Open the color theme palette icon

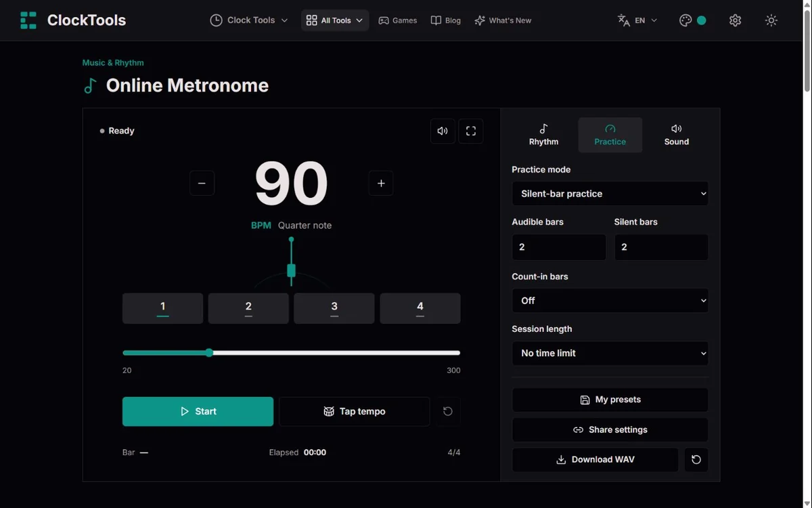coord(692,20)
